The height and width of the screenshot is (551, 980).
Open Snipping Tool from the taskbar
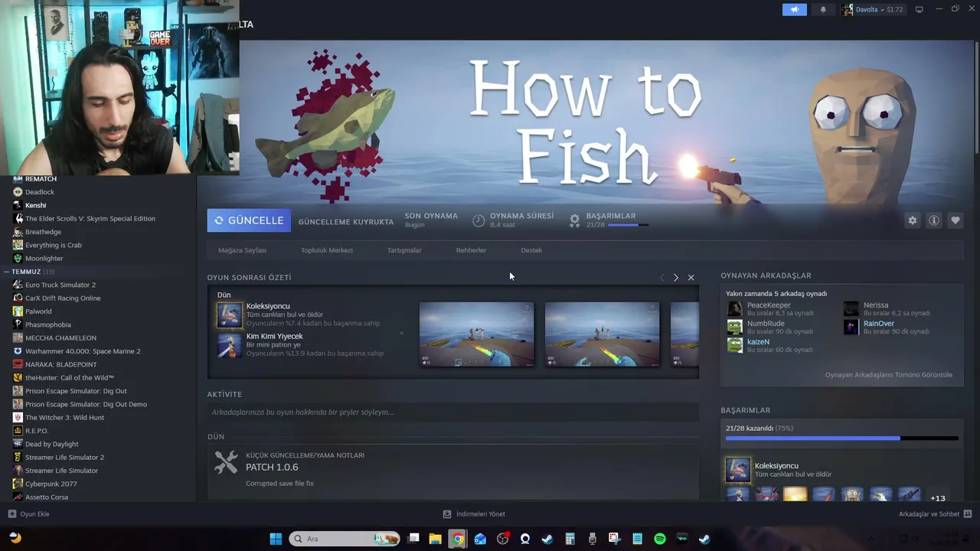[615, 539]
